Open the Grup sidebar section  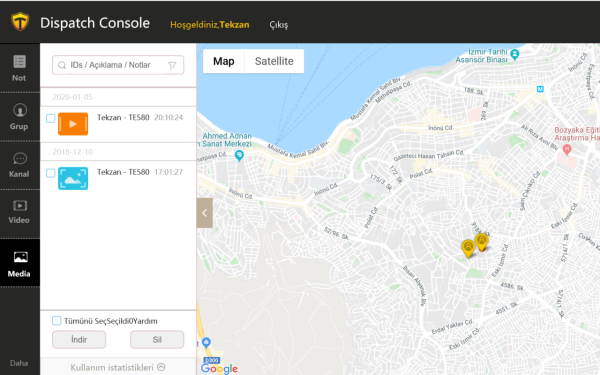(19, 117)
